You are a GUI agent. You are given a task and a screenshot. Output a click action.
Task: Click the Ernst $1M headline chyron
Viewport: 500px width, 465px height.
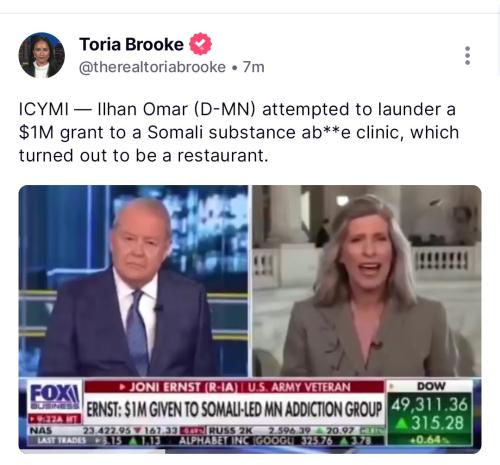(x=234, y=409)
